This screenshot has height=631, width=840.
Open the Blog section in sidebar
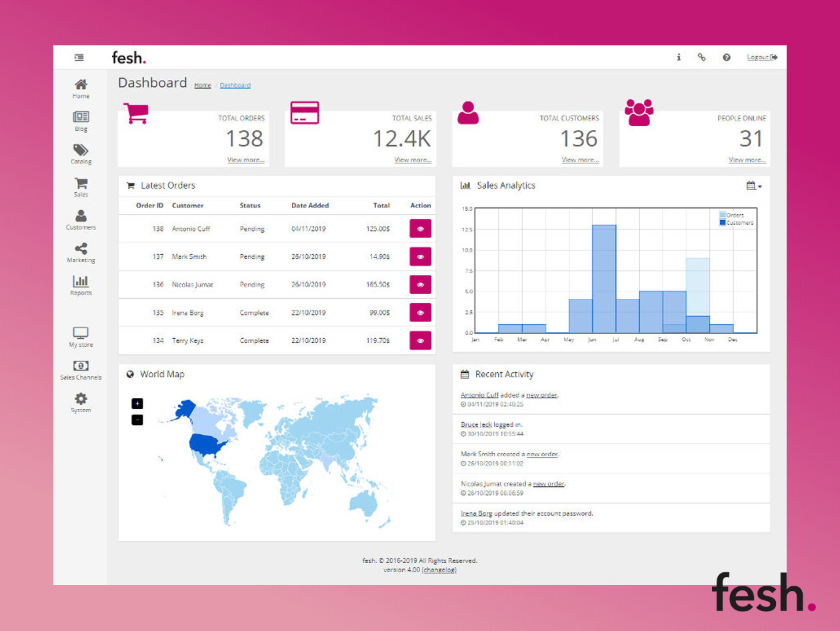[81, 121]
